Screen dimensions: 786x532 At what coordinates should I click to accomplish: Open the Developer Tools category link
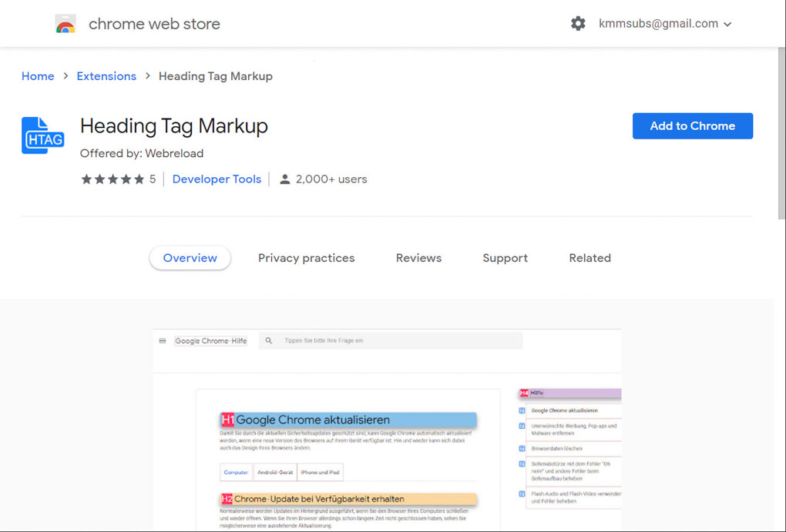point(217,179)
